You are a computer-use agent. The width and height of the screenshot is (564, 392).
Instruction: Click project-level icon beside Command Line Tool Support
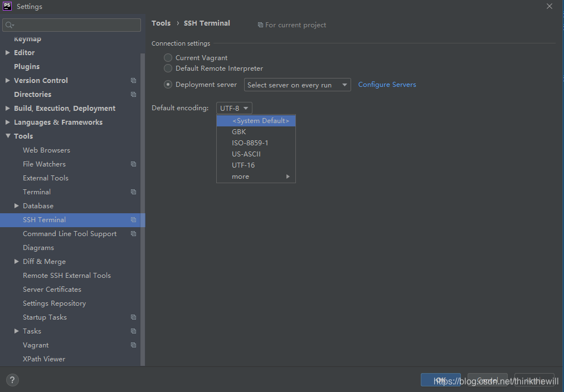[x=133, y=234]
